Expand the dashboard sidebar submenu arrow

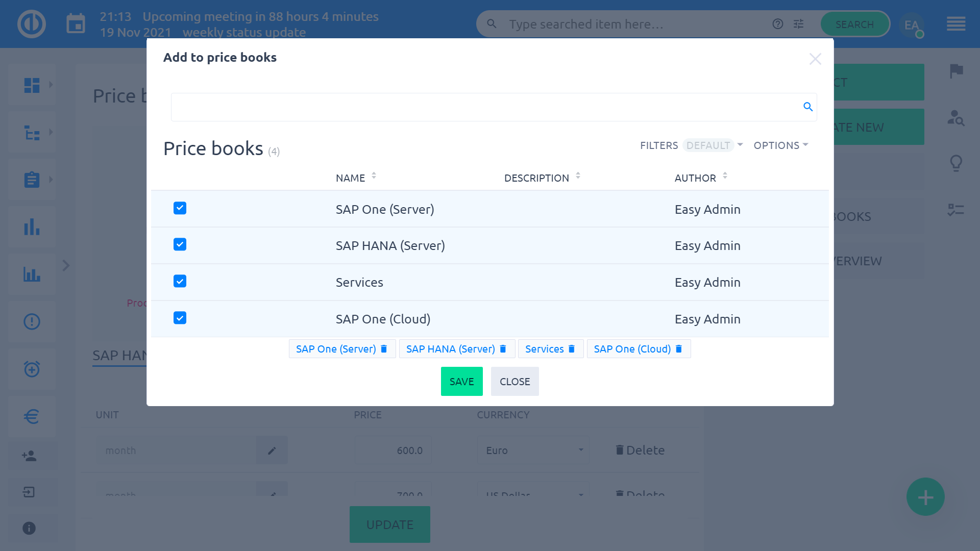coord(51,84)
